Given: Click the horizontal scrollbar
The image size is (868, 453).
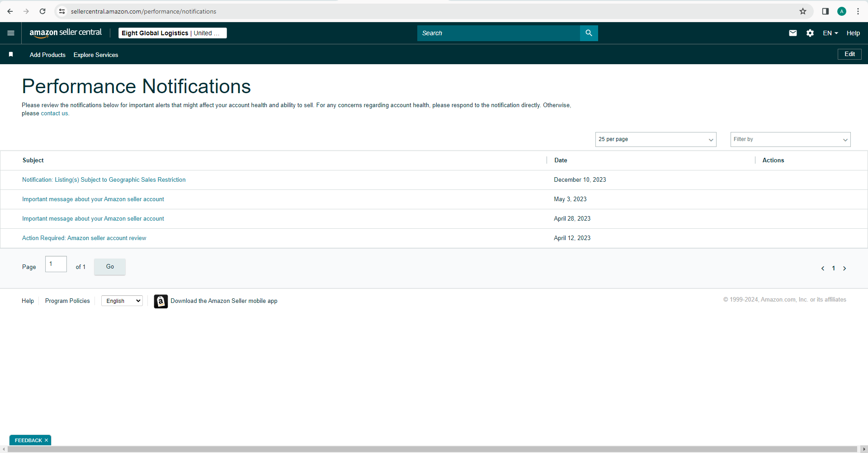Looking at the screenshot, I should [432, 449].
